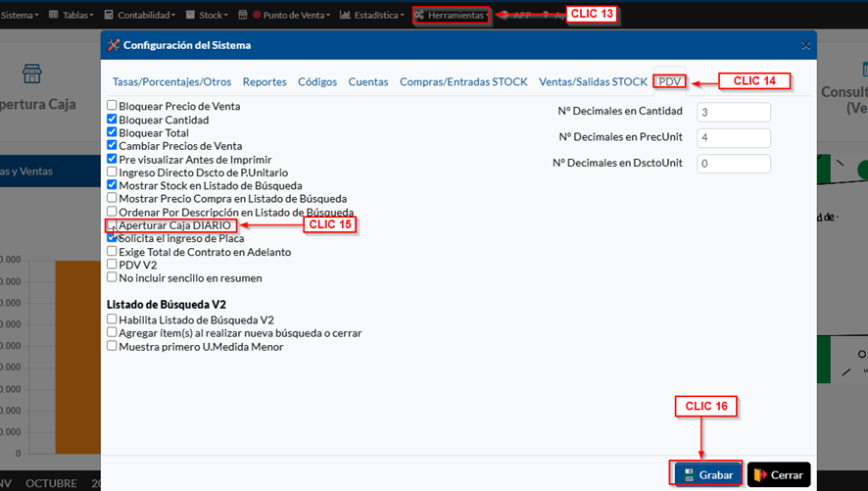The width and height of the screenshot is (868, 491).
Task: Toggle the PDV V2 checkbox
Action: click(x=112, y=265)
